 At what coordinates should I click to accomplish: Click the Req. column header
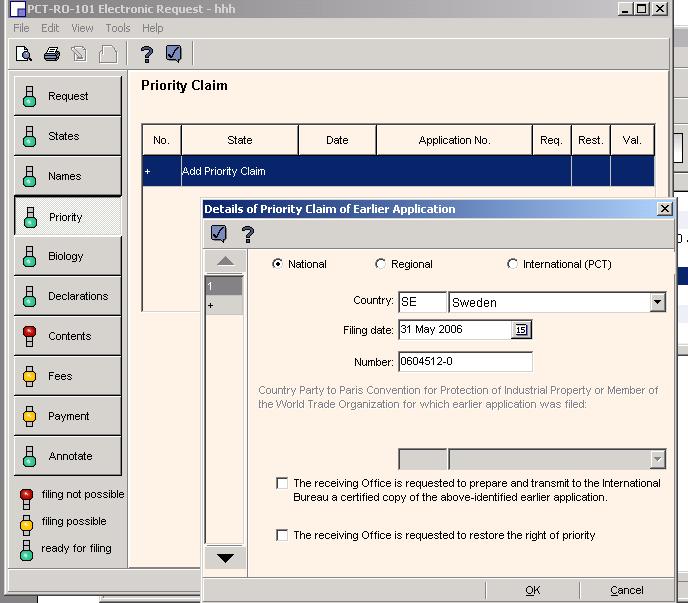(x=552, y=140)
